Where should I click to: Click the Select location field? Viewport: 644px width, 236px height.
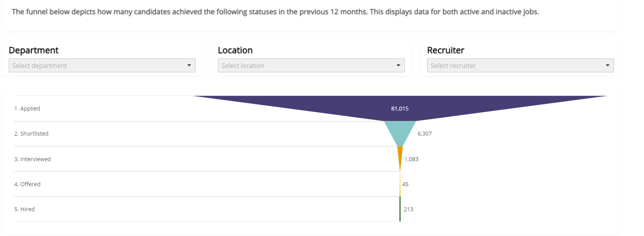click(x=311, y=66)
